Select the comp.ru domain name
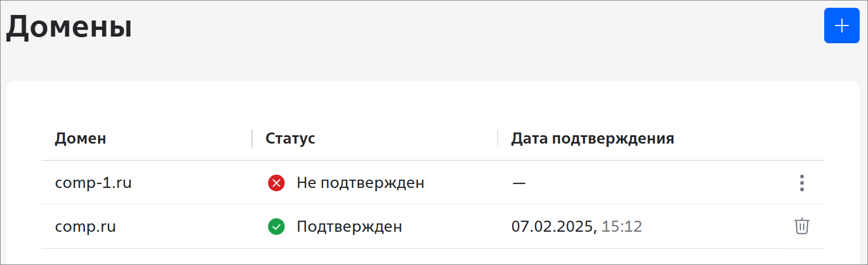 click(85, 227)
